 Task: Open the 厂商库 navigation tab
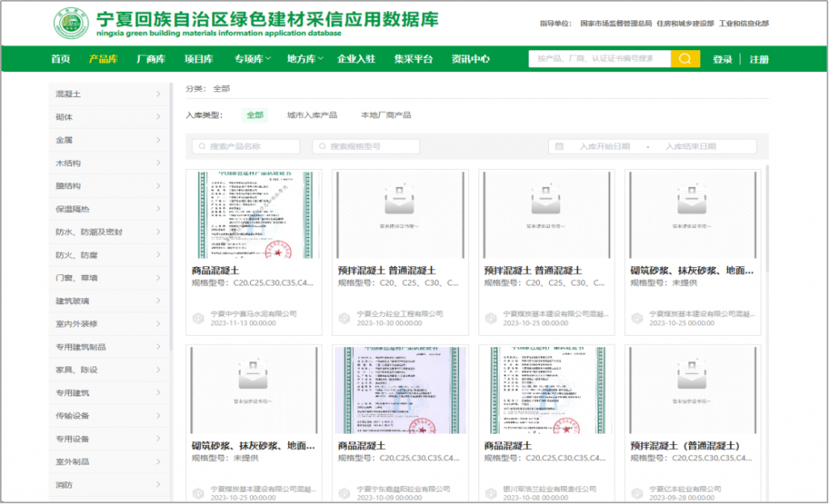point(151,59)
